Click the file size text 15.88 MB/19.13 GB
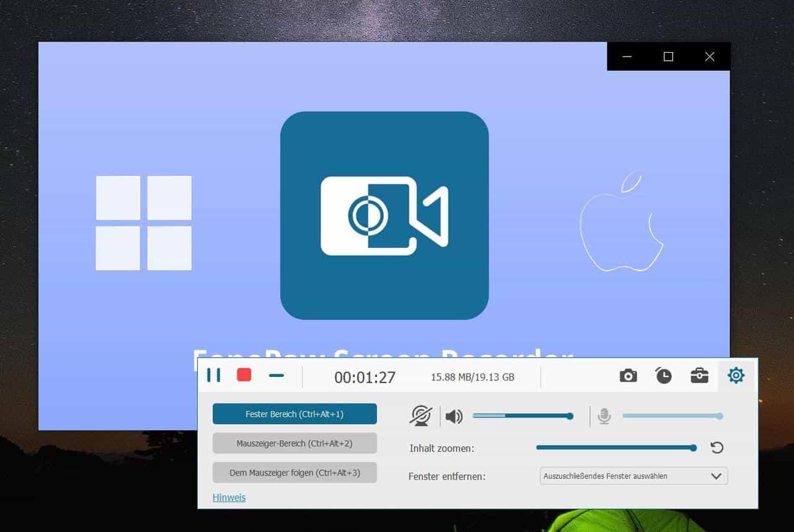 pos(473,377)
